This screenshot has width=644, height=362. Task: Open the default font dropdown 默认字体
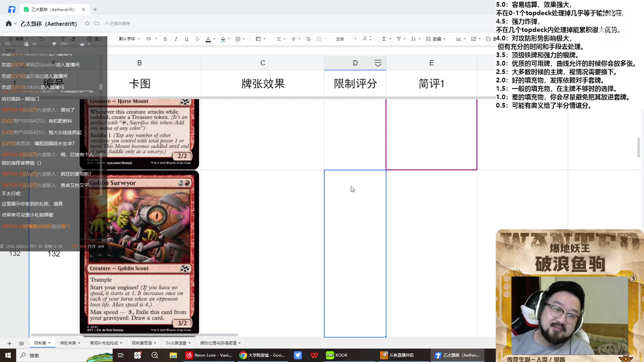coord(129,39)
